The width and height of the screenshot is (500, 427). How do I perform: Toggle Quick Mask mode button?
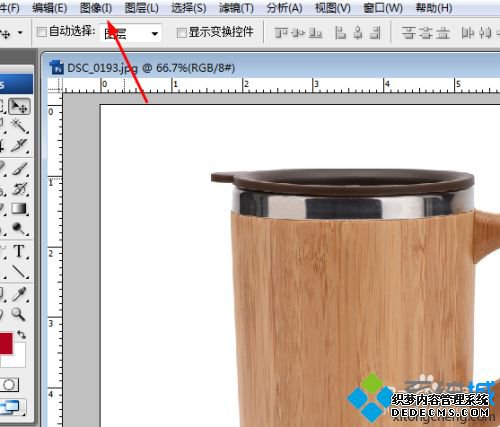point(9,385)
